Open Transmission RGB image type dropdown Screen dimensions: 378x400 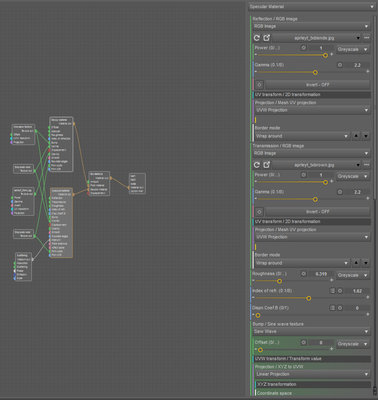tap(311, 153)
